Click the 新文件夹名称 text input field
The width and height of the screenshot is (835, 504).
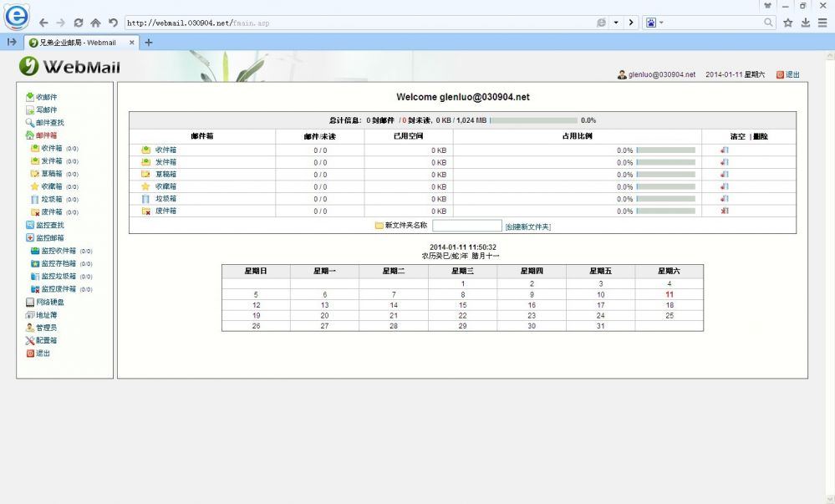[466, 226]
